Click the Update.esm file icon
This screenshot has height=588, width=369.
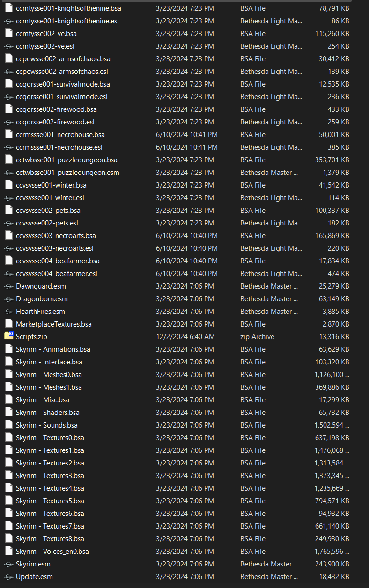[x=8, y=576]
